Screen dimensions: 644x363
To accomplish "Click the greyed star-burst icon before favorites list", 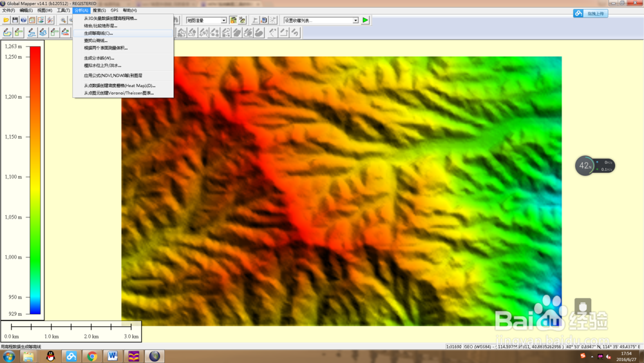I will click(x=273, y=20).
